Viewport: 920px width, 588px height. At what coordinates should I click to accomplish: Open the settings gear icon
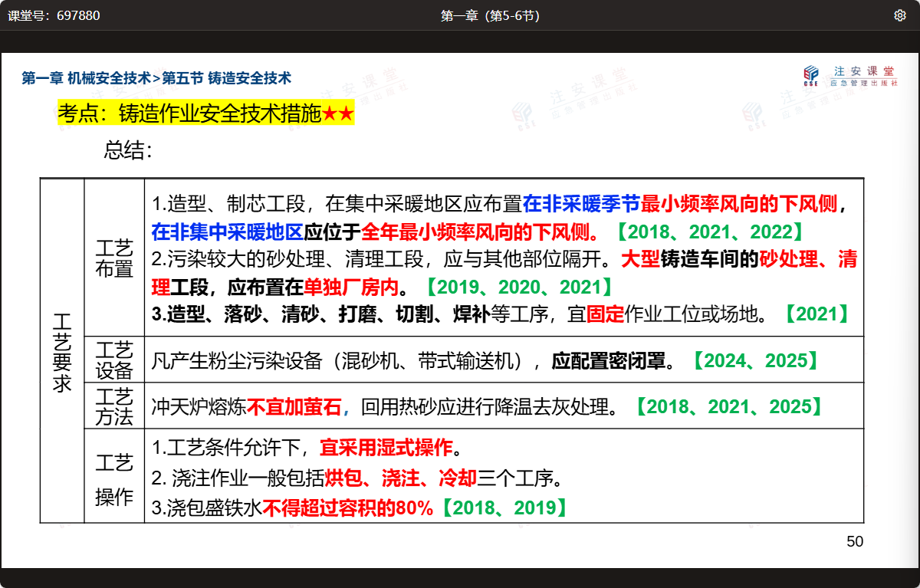[x=900, y=15]
